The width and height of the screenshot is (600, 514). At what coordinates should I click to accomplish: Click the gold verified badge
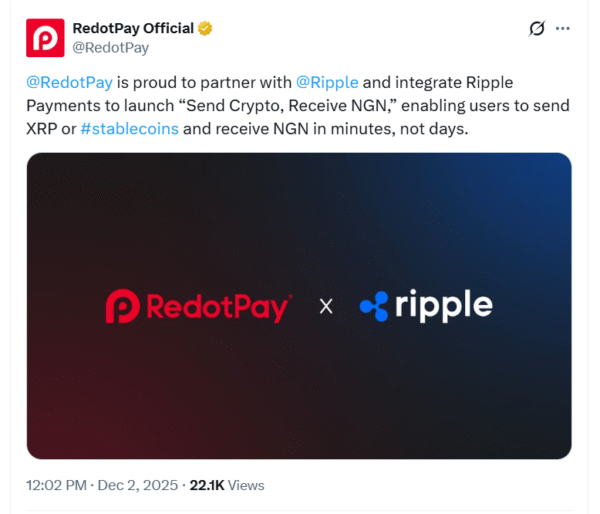(x=205, y=27)
